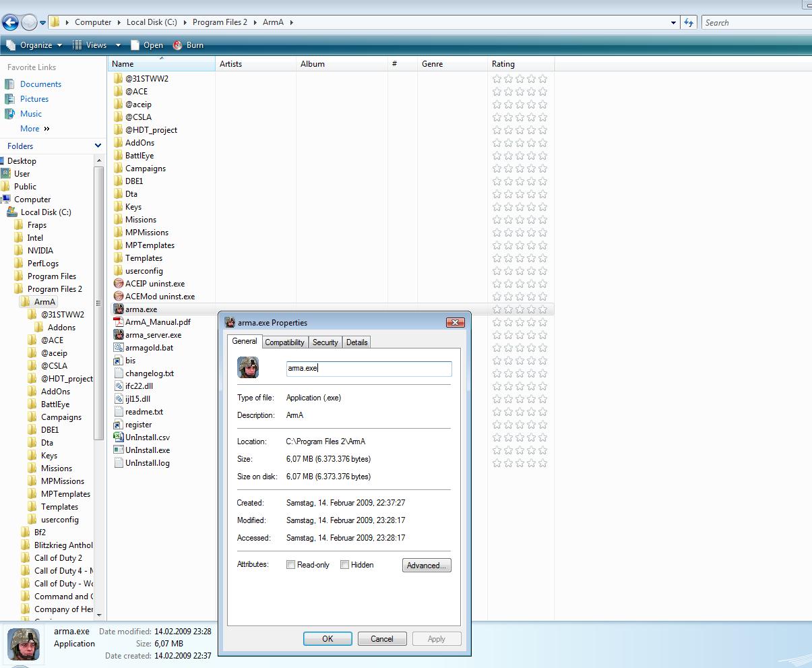Select the ArmA_Manual.pdf file icon
The height and width of the screenshot is (668, 812).
[x=119, y=322]
